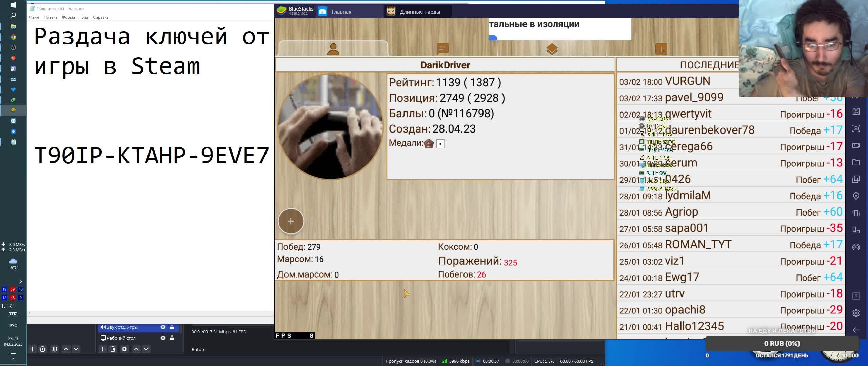Expand hidden system tray icons chevron

tap(20, 281)
